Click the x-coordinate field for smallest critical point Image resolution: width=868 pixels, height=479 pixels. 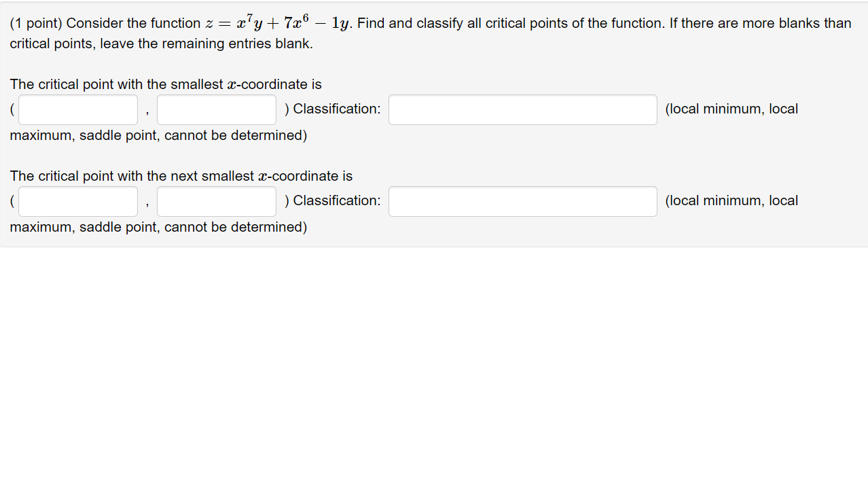tap(77, 109)
